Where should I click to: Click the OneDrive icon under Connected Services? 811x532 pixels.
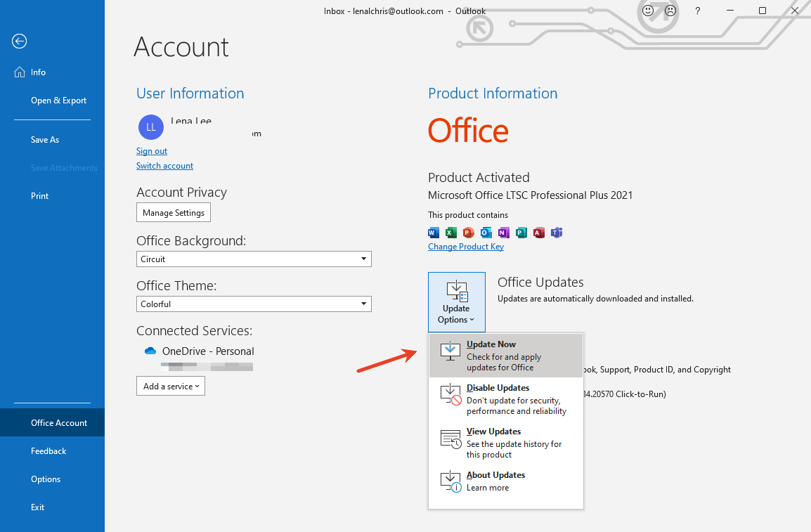pos(150,350)
